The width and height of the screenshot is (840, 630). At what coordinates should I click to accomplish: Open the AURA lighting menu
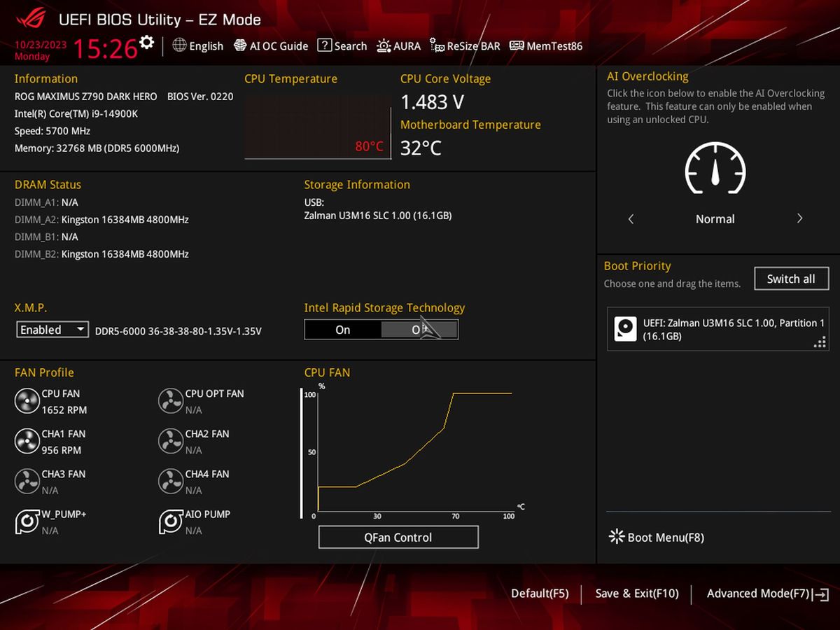pos(398,45)
